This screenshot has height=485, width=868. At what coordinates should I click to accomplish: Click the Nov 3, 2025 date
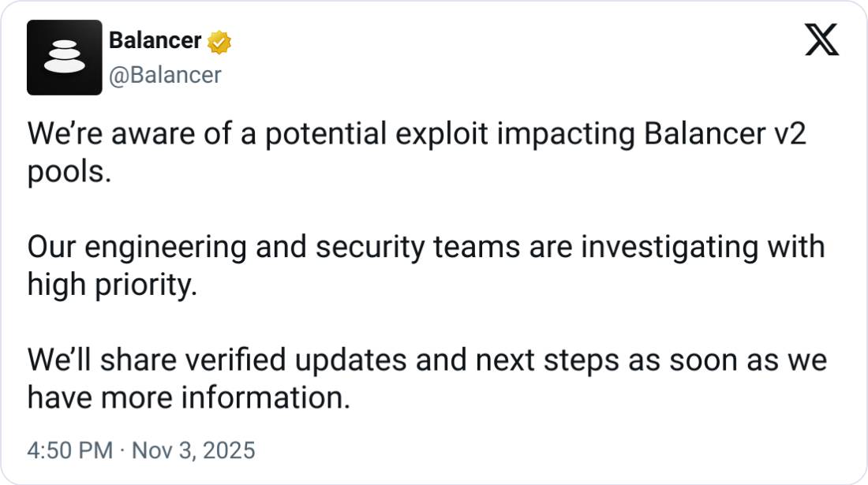tap(193, 450)
